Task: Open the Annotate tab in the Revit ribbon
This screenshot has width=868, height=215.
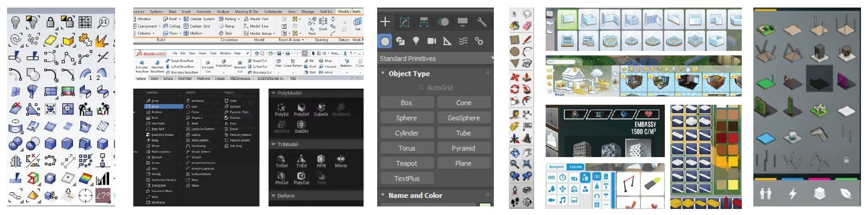Action: pyautogui.click(x=204, y=12)
